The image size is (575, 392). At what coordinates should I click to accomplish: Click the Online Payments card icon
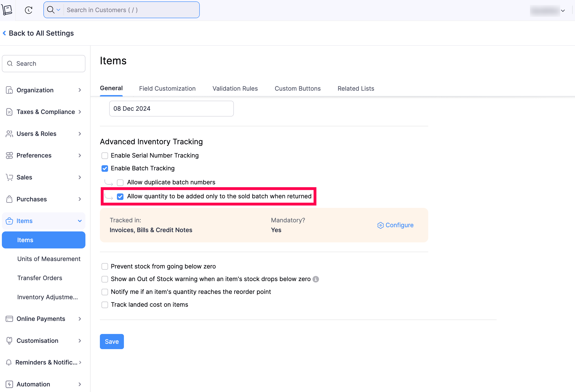9,319
